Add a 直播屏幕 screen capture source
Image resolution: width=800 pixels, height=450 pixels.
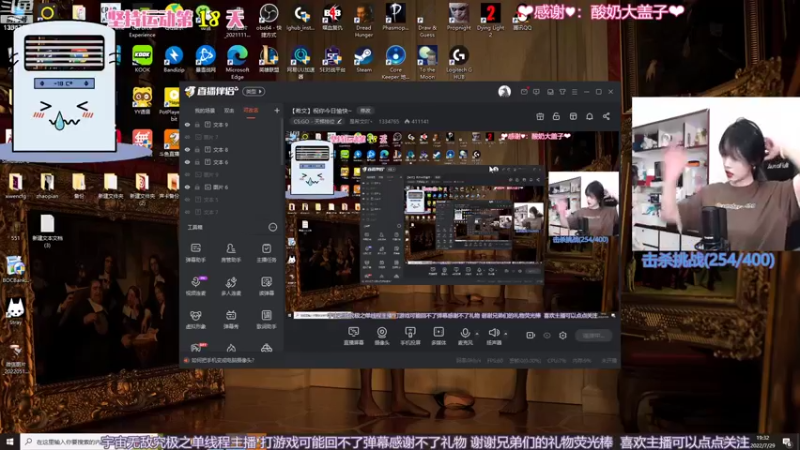pos(353,336)
